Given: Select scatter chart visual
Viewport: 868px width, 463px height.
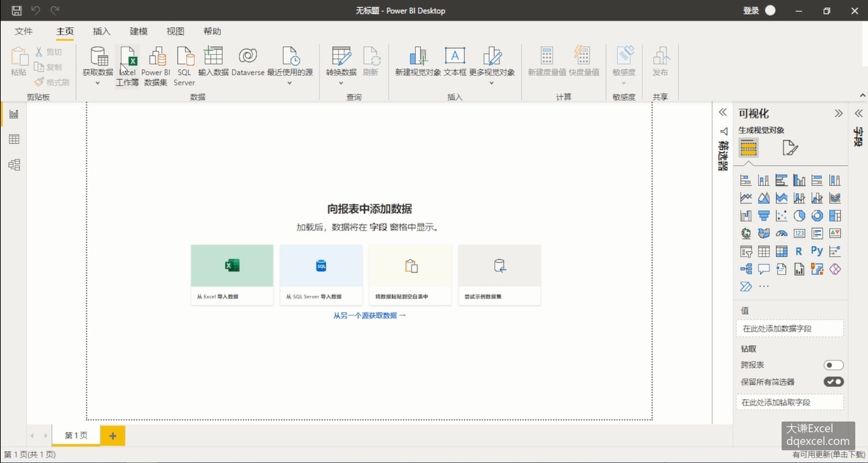Looking at the screenshot, I should click(781, 215).
